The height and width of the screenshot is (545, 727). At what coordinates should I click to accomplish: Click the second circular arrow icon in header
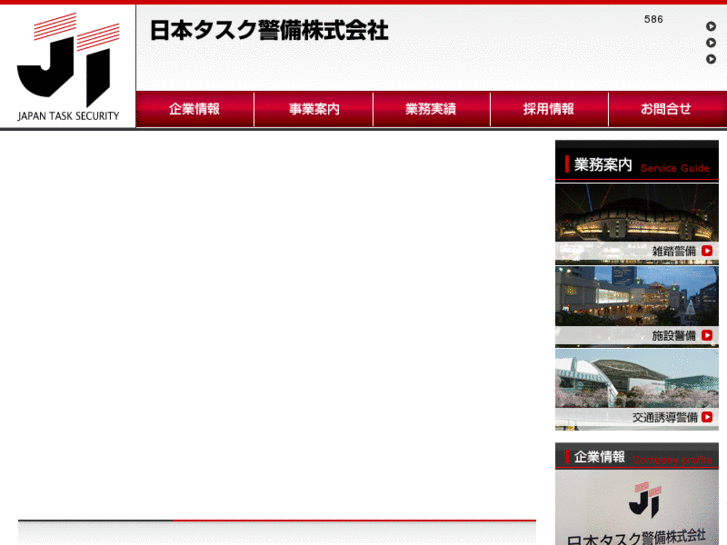711,43
